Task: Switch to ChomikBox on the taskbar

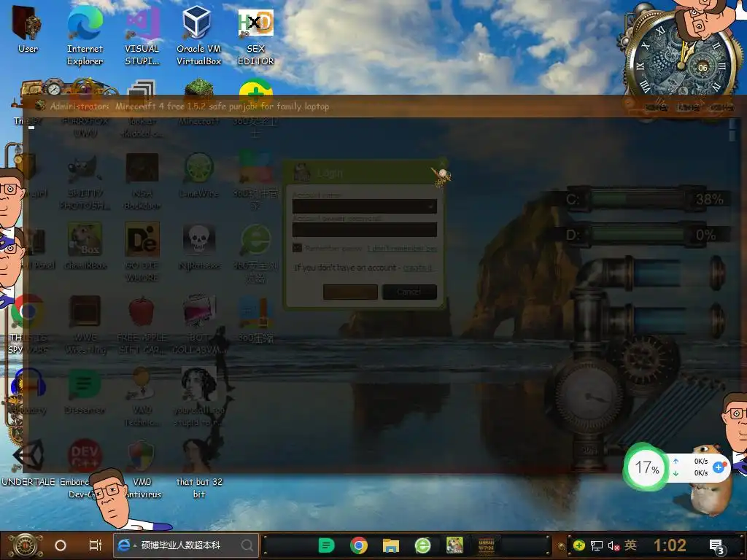Action: pos(454,545)
